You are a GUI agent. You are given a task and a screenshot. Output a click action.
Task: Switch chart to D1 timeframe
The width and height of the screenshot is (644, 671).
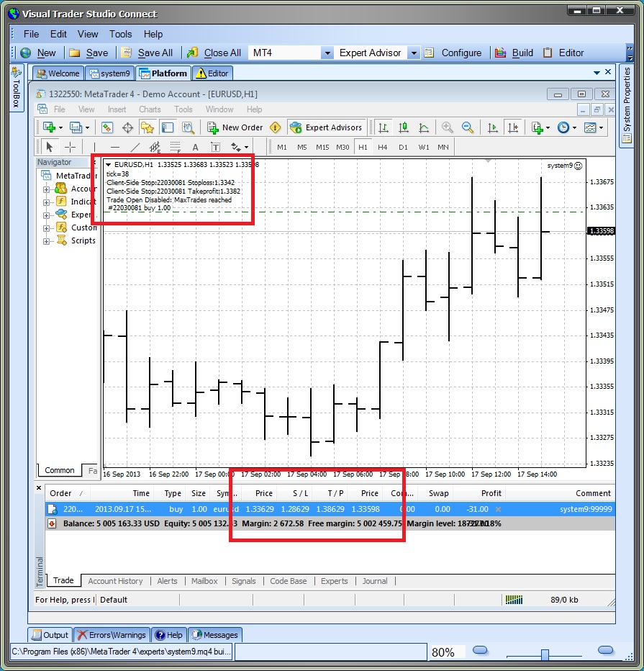403,147
